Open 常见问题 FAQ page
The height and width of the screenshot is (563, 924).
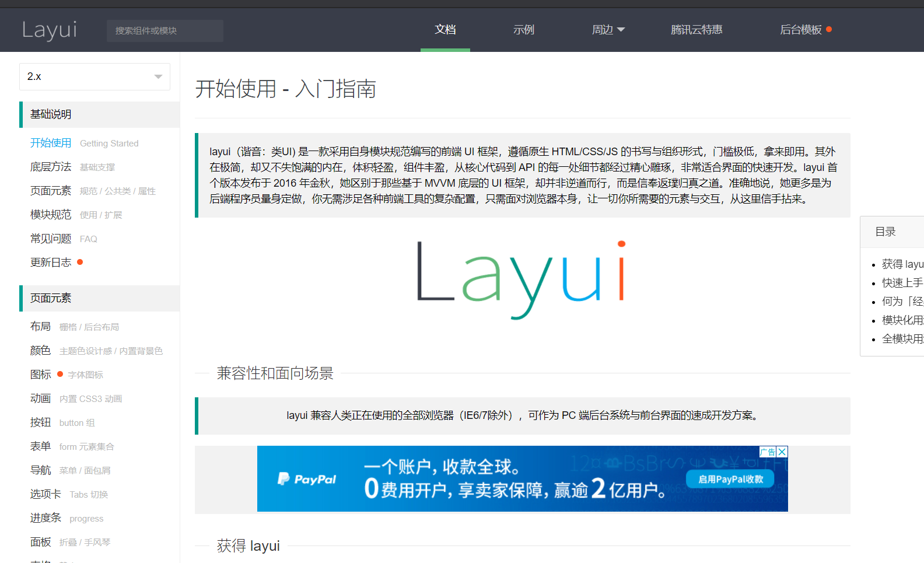[64, 239]
